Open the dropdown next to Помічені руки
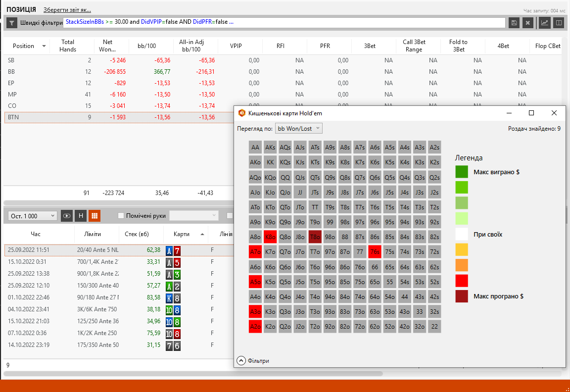Screen dimensions: 570x392 [194, 216]
